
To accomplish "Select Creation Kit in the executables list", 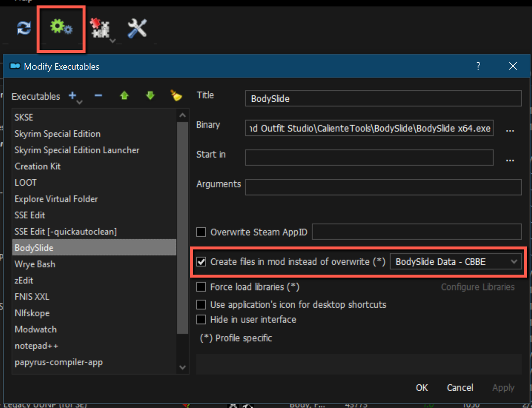I will click(x=94, y=166).
